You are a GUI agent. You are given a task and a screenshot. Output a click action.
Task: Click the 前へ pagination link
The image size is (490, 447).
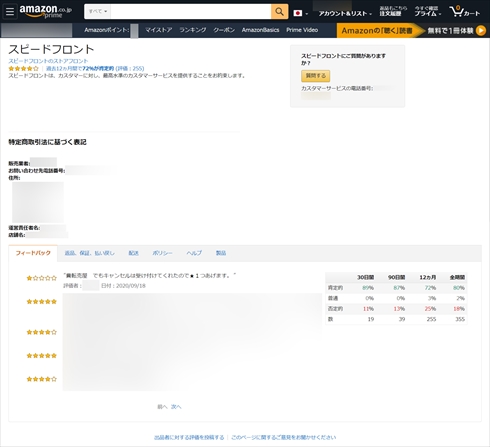(x=162, y=407)
